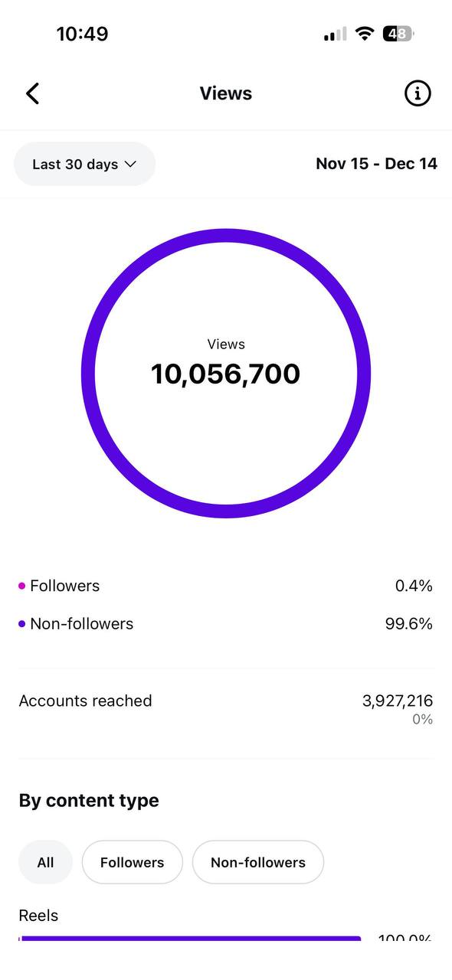This screenshot has height=980, width=452.
Task: Open the Accounts reached row
Action: point(226,708)
